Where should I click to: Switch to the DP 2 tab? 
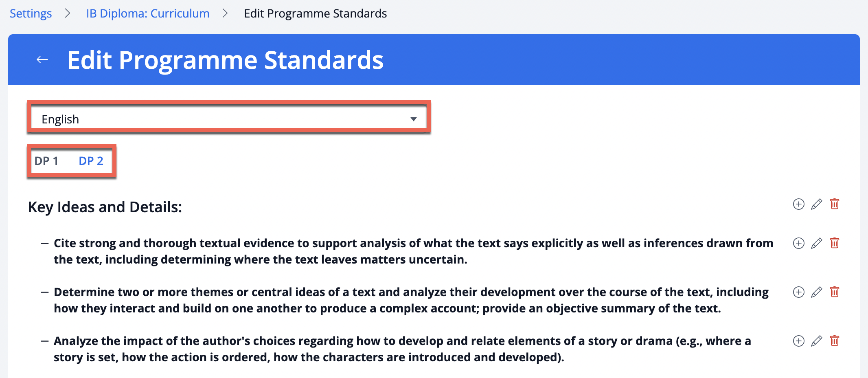tap(91, 161)
